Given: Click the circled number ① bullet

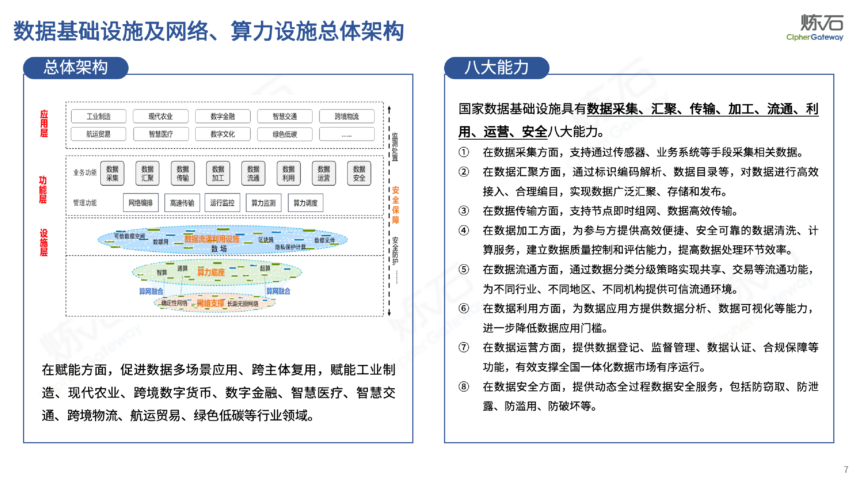Looking at the screenshot, I should pyautogui.click(x=464, y=152).
